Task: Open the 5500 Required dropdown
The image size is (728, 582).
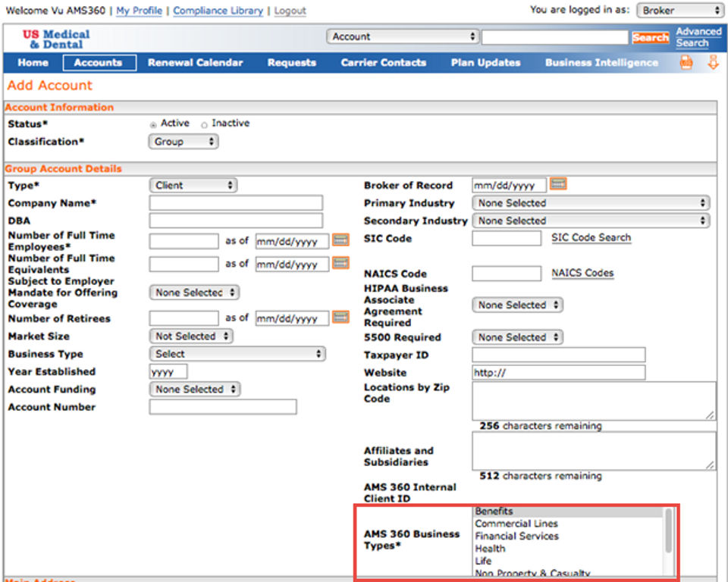Action: (x=517, y=337)
